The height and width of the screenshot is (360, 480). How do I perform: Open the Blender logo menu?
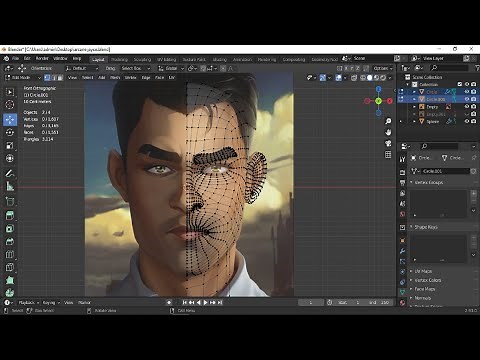(x=6, y=58)
